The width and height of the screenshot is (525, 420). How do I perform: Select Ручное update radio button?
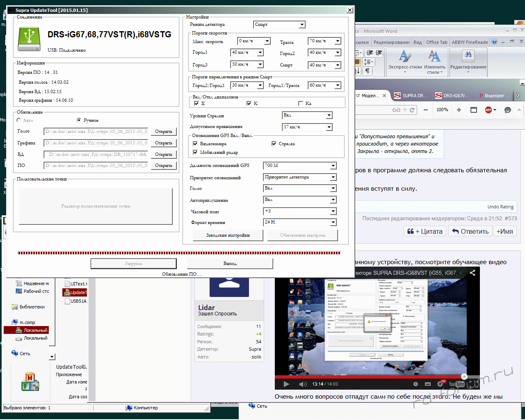click(79, 120)
